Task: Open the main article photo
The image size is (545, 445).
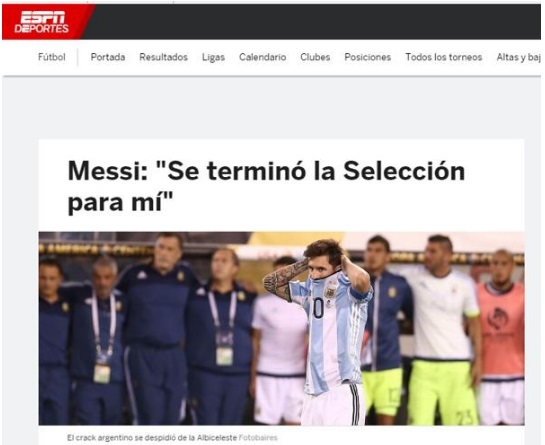Action: [x=281, y=328]
